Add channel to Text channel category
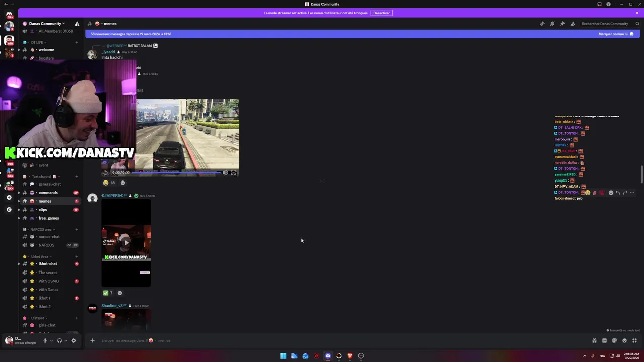Viewport: 644px width, 362px height. 77,176
